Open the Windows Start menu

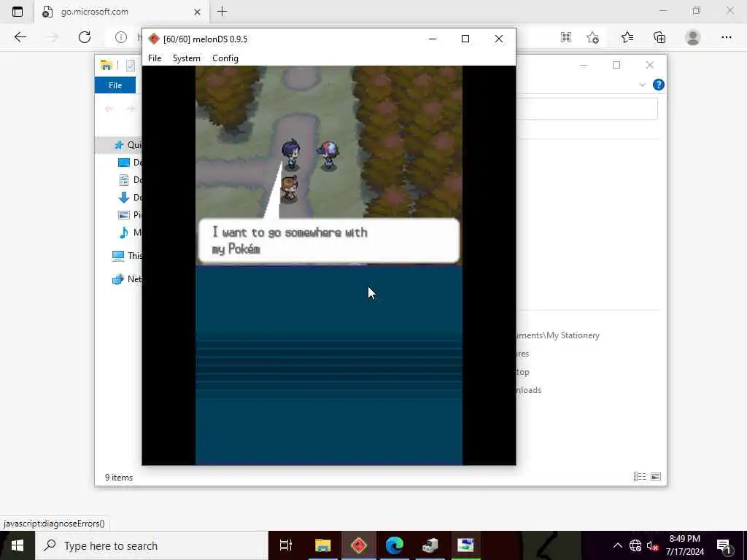18,545
